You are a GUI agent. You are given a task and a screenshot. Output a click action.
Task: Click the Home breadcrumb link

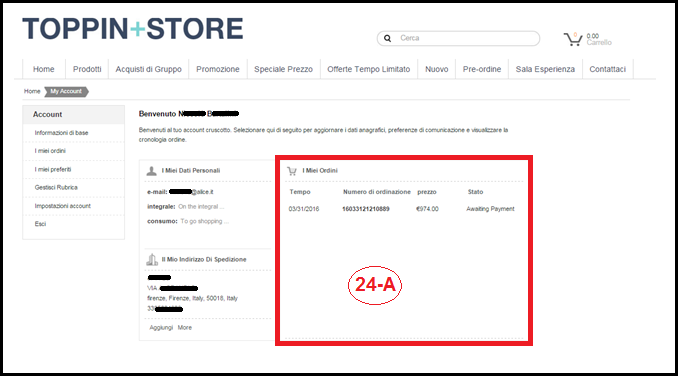32,91
